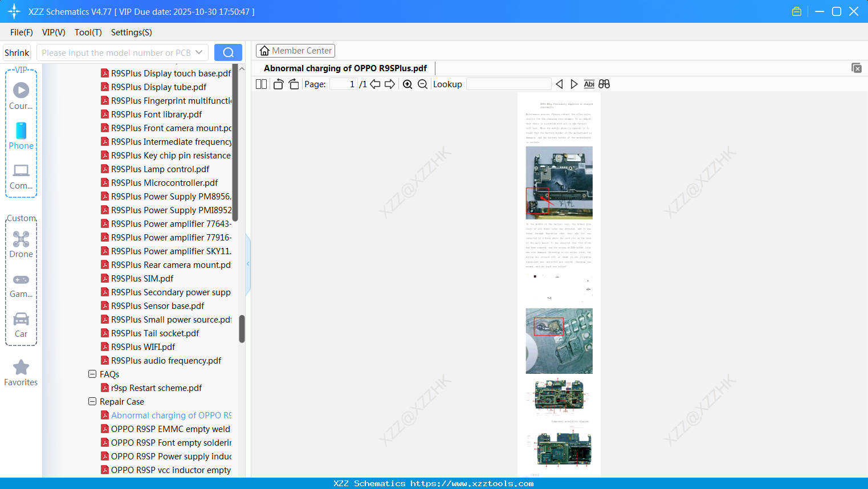
Task: Open R9SPlus Front camera mount file
Action: 171,128
